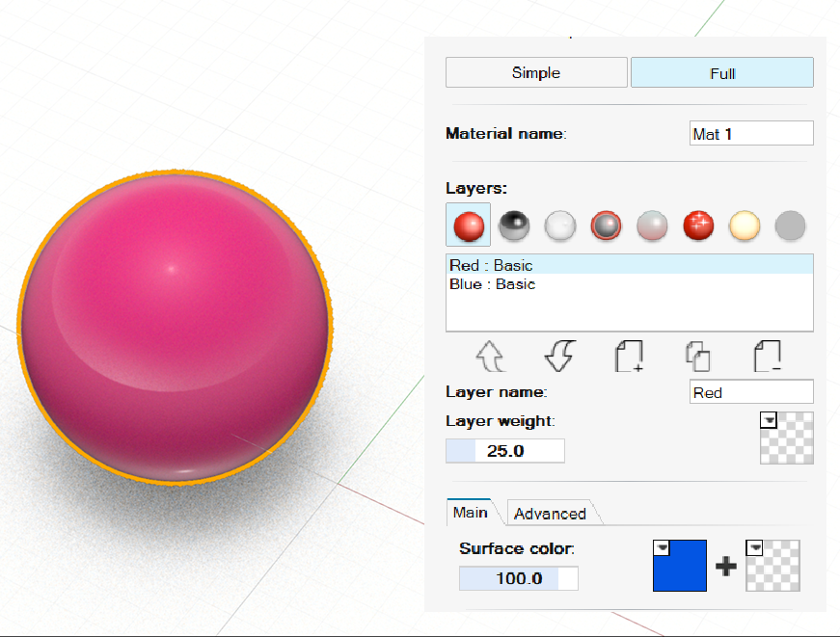The height and width of the screenshot is (637, 840).
Task: Open the Main tab
Action: tap(471, 513)
